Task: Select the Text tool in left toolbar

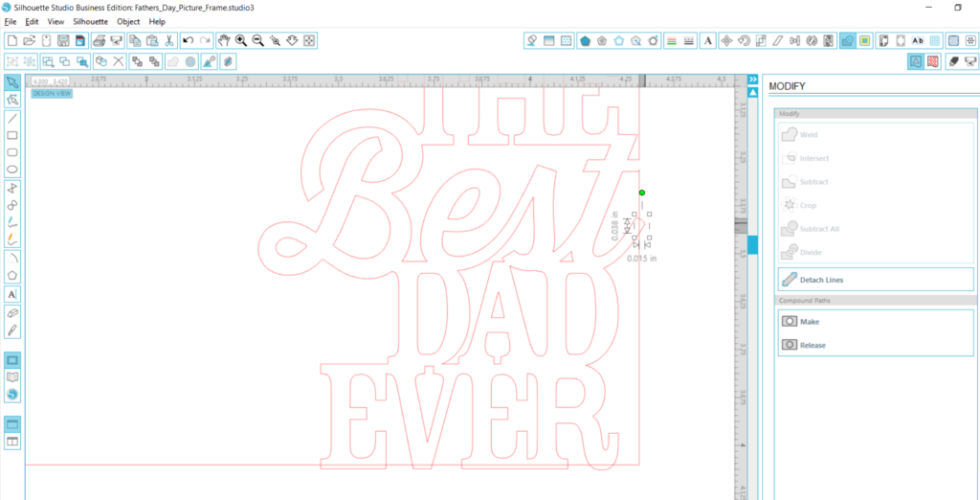Action: coord(12,294)
